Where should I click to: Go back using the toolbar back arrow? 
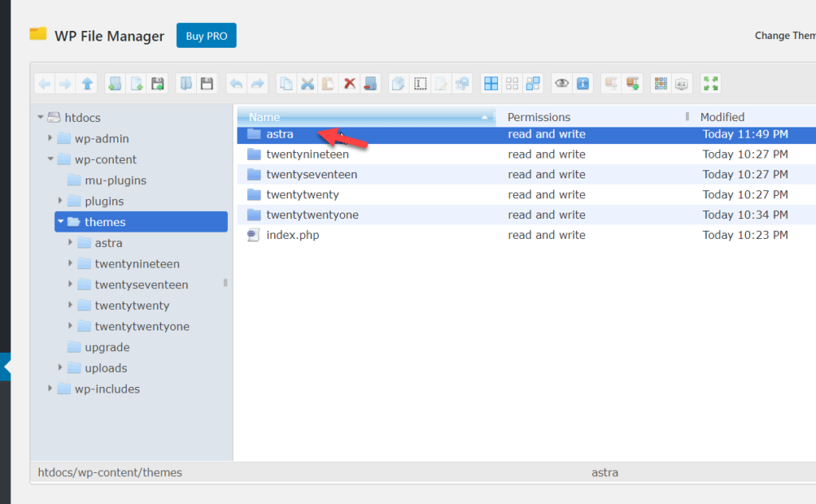pyautogui.click(x=45, y=84)
